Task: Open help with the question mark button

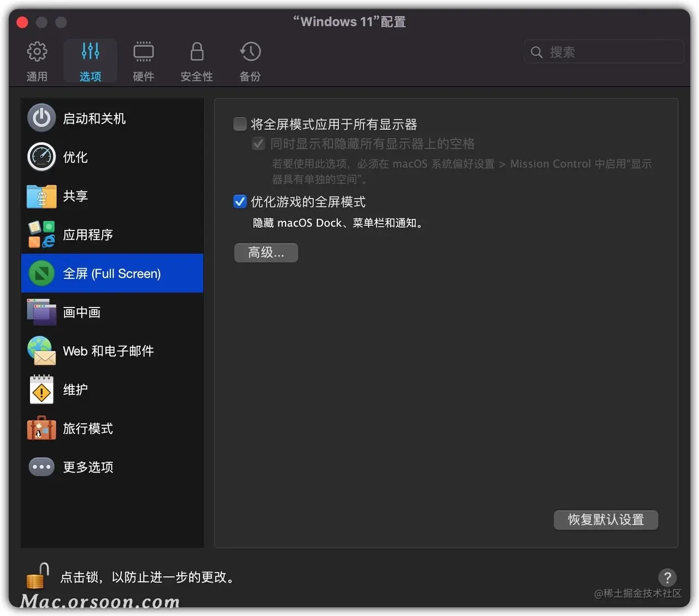Action: pyautogui.click(x=667, y=577)
